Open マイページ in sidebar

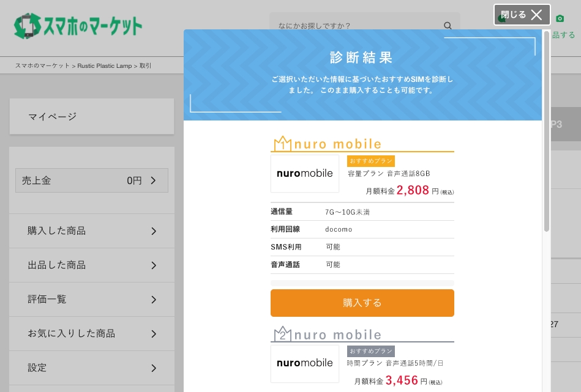91,116
